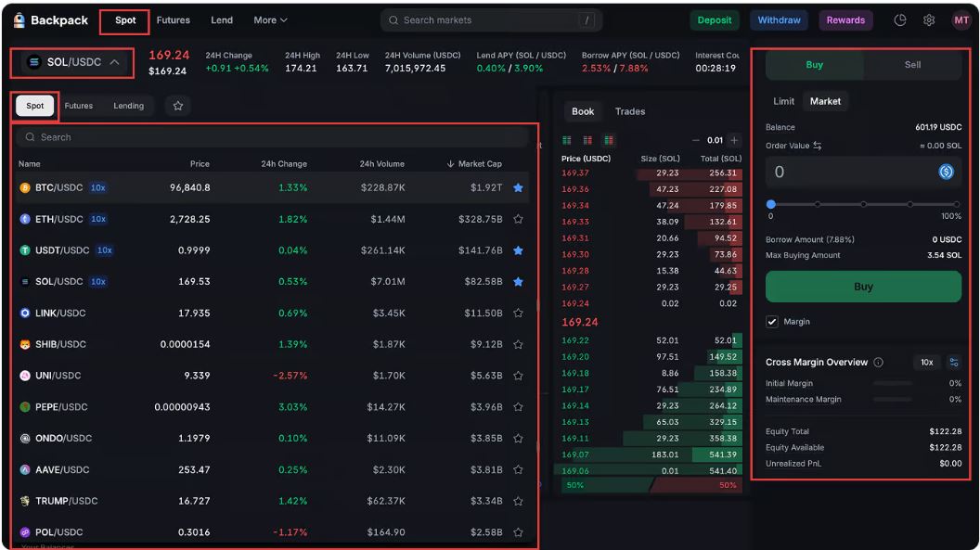980x550 pixels.
Task: Sort markets by 24h Volume column
Action: [x=381, y=163]
